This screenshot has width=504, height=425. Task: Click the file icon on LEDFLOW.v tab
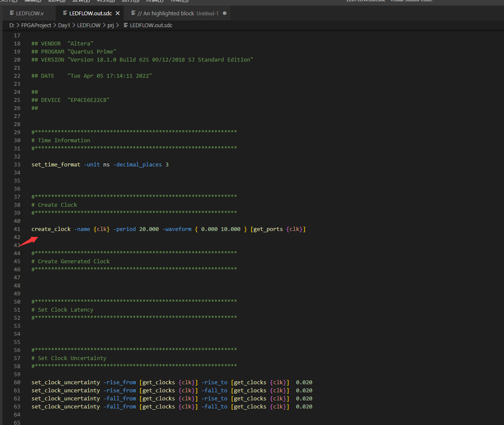point(12,14)
